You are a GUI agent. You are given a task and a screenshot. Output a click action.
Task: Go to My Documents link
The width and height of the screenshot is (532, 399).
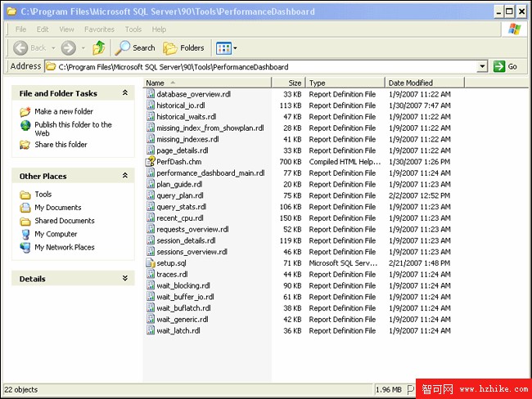pos(57,208)
